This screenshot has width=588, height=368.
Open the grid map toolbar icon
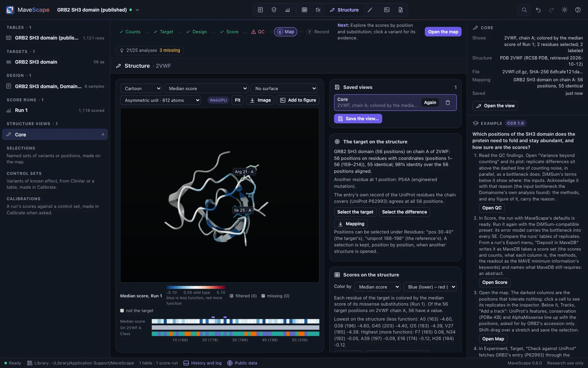[304, 10]
